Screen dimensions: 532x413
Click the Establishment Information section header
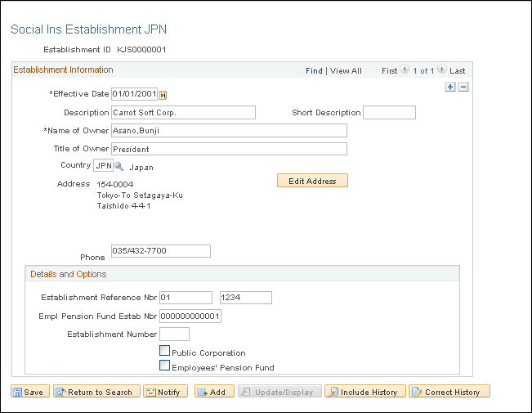pyautogui.click(x=63, y=70)
